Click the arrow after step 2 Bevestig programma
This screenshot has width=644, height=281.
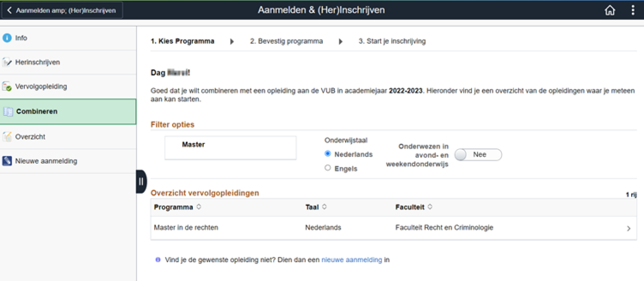341,41
